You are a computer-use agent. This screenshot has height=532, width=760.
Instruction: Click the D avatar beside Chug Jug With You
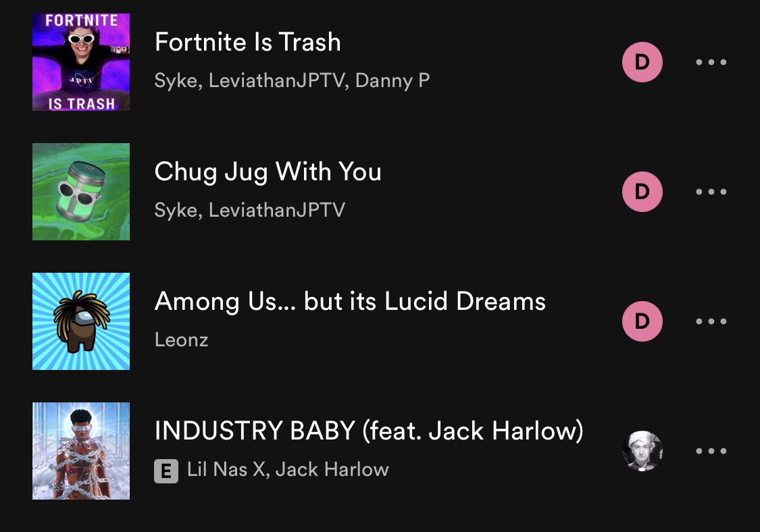[x=642, y=192]
